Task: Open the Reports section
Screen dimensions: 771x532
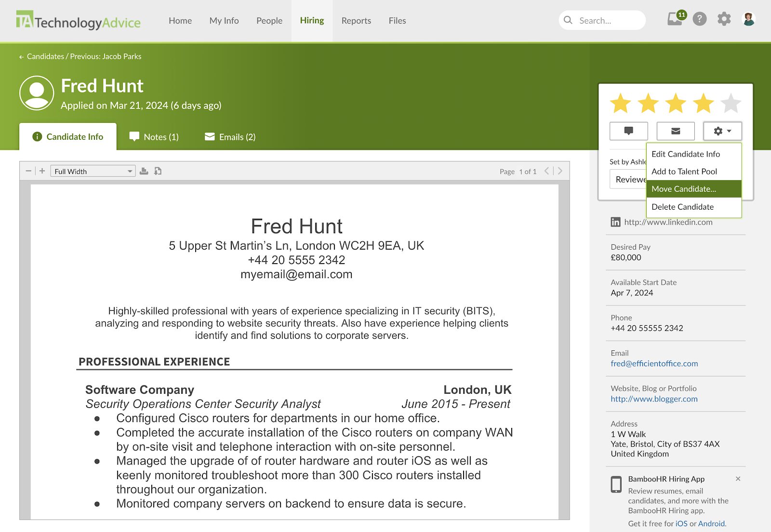Action: pos(356,21)
